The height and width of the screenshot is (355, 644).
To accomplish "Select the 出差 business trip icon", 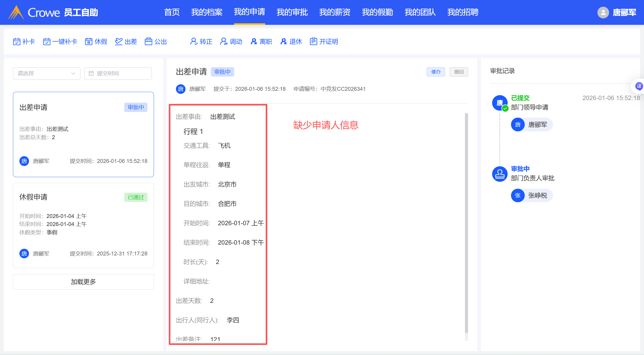I will [119, 42].
